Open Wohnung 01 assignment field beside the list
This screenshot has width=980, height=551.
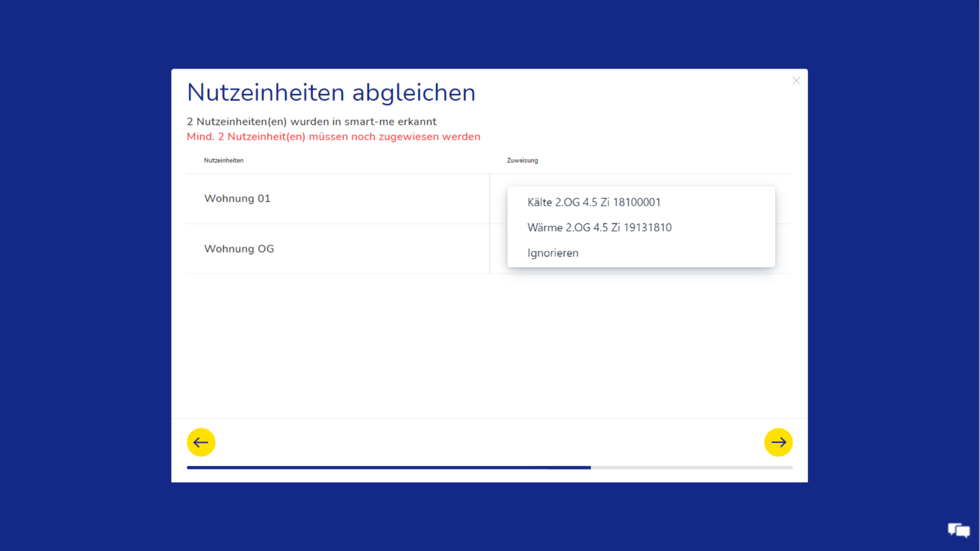(x=784, y=199)
